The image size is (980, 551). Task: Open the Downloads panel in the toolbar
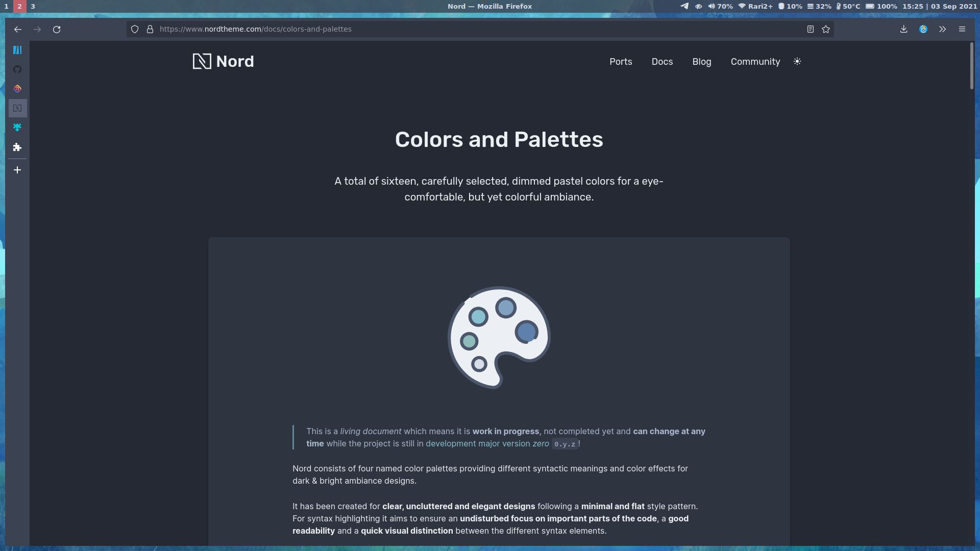[x=903, y=29]
